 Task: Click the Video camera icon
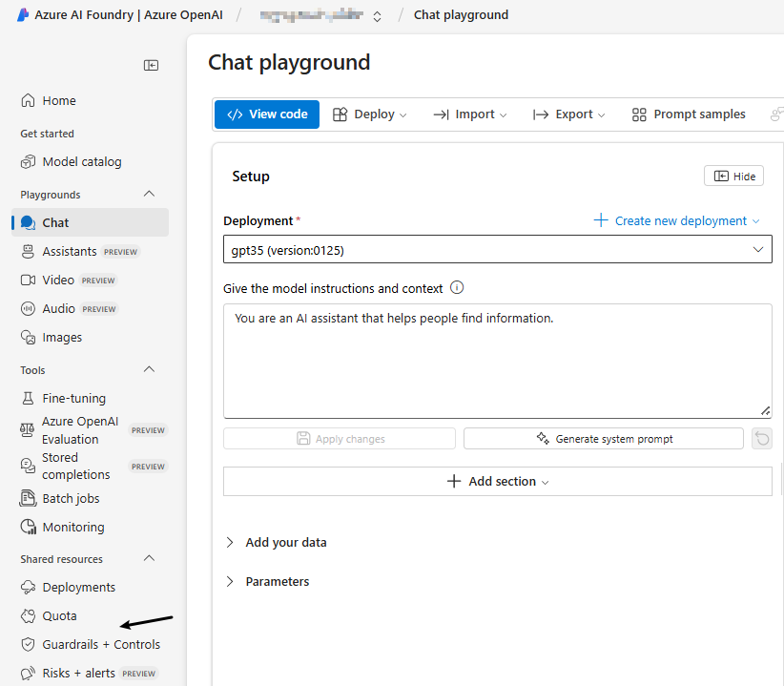(28, 280)
